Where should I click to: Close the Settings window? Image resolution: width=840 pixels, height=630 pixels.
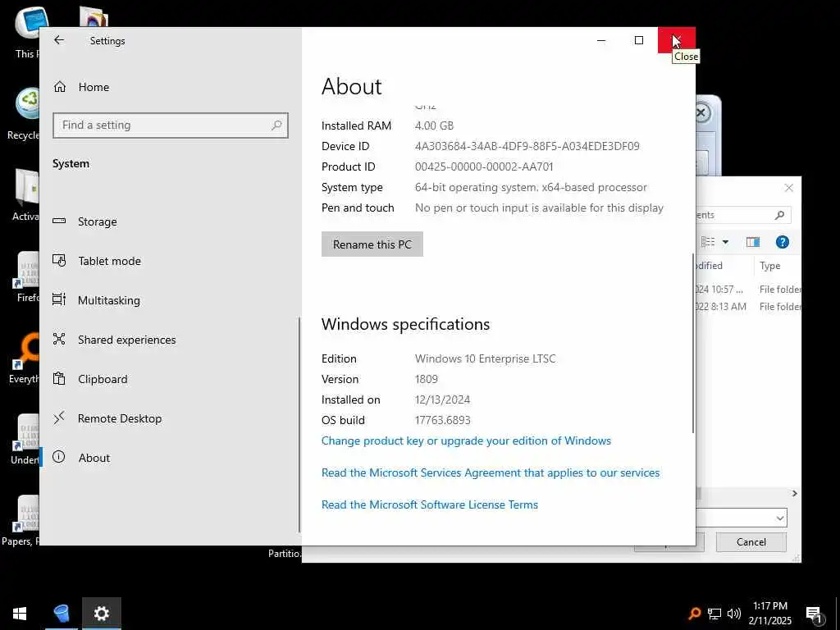point(677,40)
